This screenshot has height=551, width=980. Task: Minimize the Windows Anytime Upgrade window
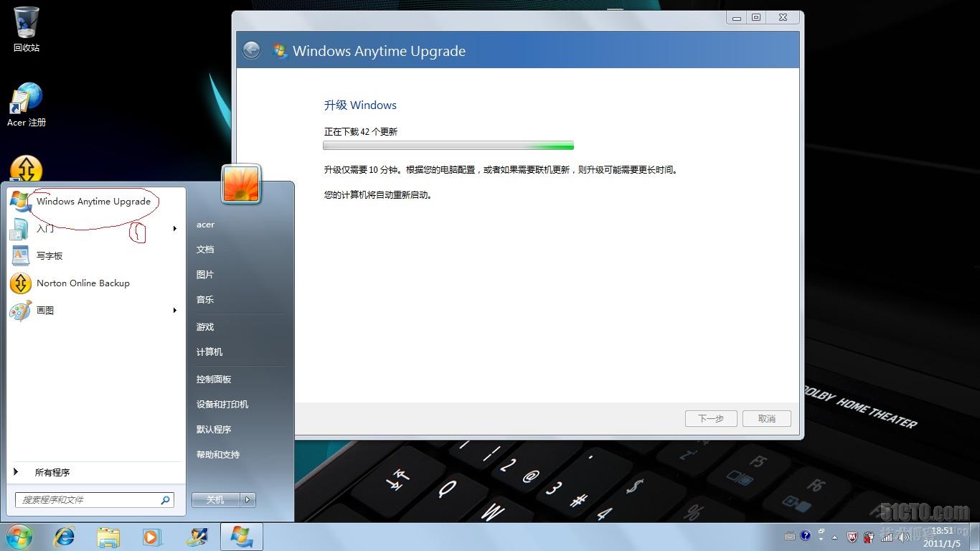pyautogui.click(x=737, y=17)
